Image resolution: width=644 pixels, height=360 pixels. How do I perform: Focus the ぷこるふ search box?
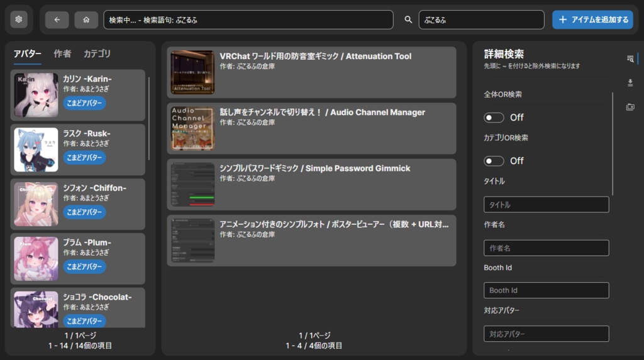(481, 19)
